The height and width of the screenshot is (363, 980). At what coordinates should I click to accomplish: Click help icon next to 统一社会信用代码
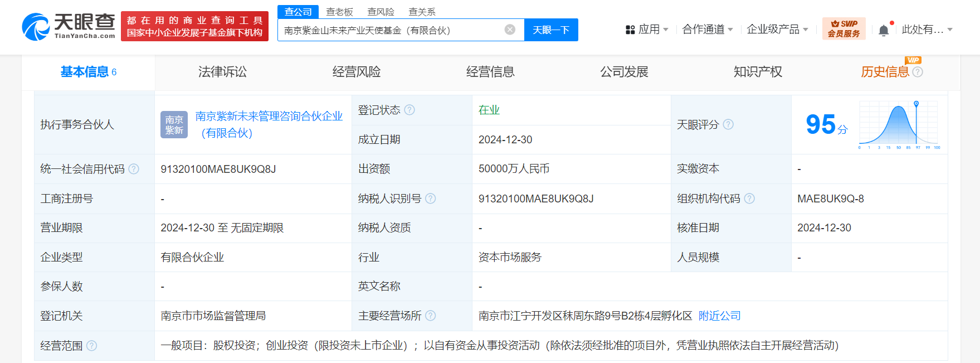click(134, 169)
